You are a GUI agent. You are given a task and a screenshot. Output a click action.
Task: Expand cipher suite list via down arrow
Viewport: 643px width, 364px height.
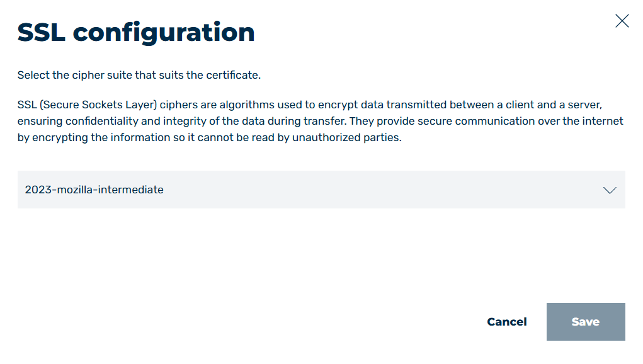(610, 190)
